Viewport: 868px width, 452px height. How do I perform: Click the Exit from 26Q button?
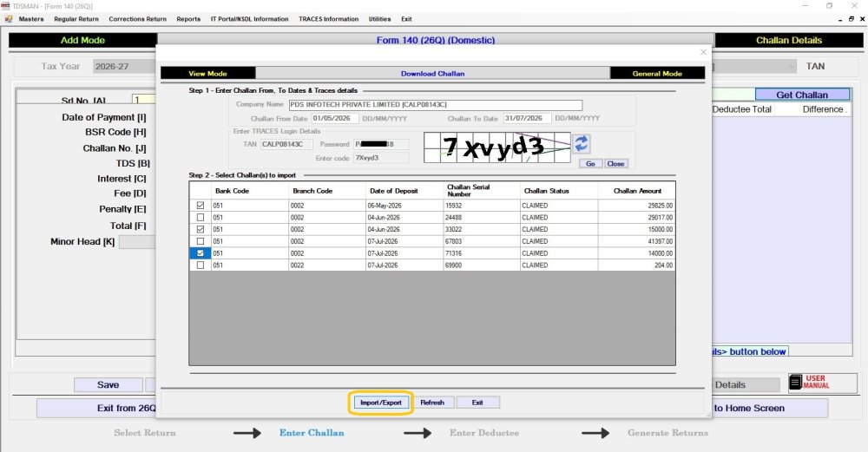[x=97, y=409]
